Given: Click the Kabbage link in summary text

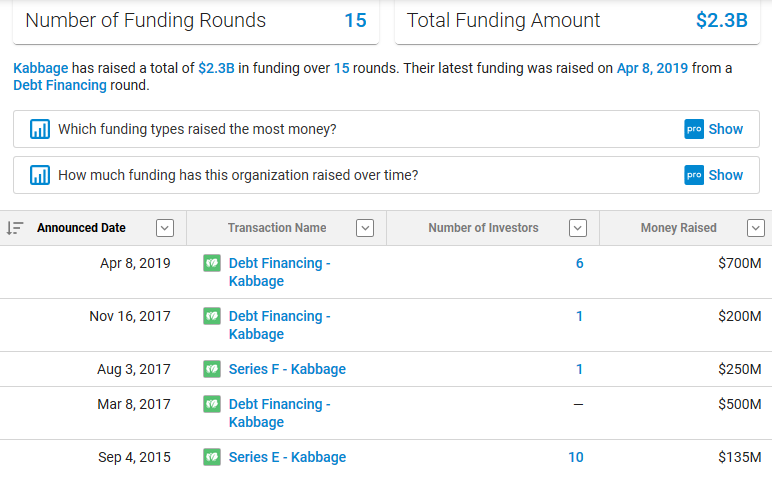Looking at the screenshot, I should [x=41, y=68].
